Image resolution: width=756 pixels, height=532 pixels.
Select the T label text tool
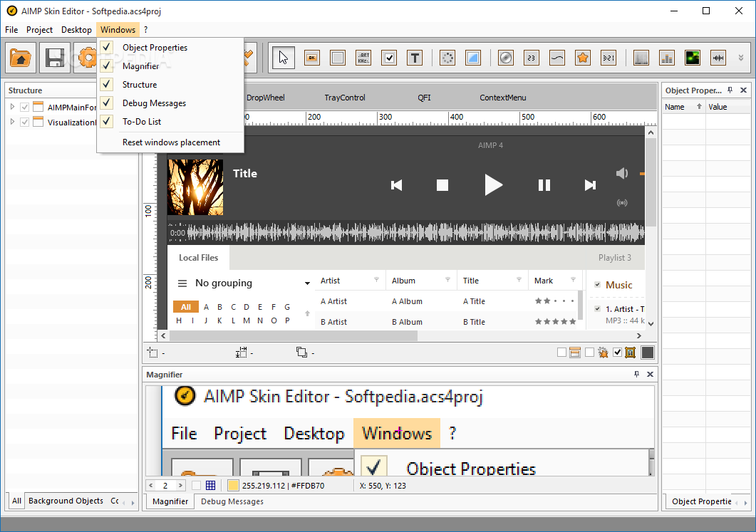pyautogui.click(x=415, y=58)
